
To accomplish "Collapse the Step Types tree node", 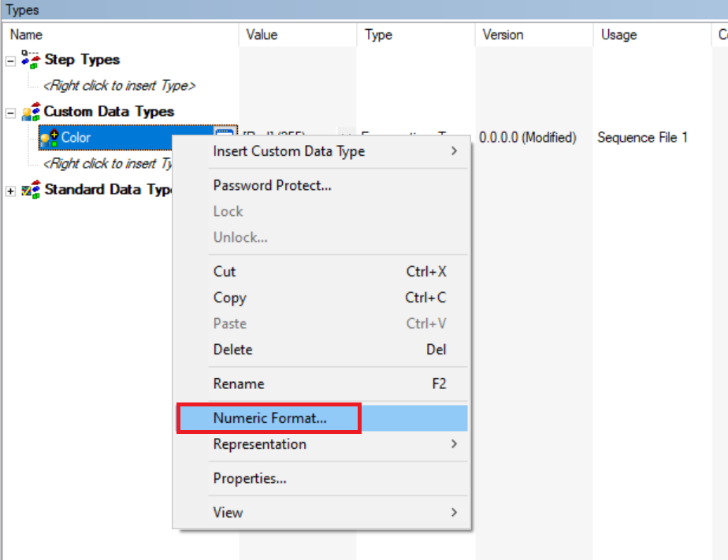I will point(11,61).
